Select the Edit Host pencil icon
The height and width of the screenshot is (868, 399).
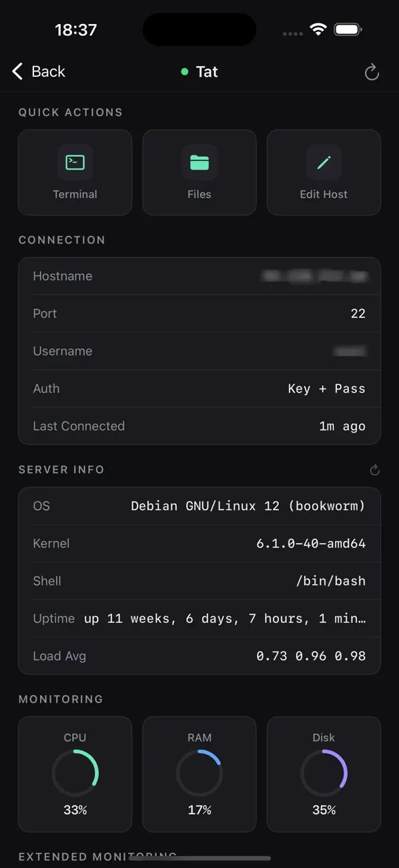pyautogui.click(x=324, y=162)
